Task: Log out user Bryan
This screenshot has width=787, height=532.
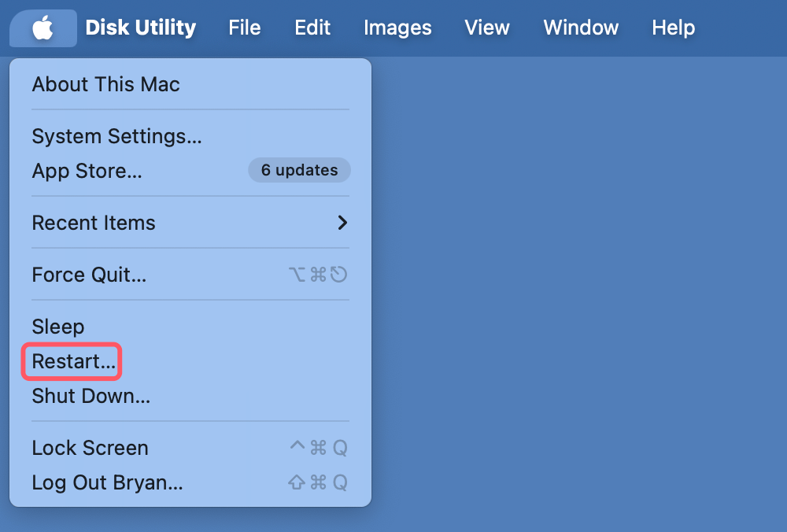Action: [107, 482]
